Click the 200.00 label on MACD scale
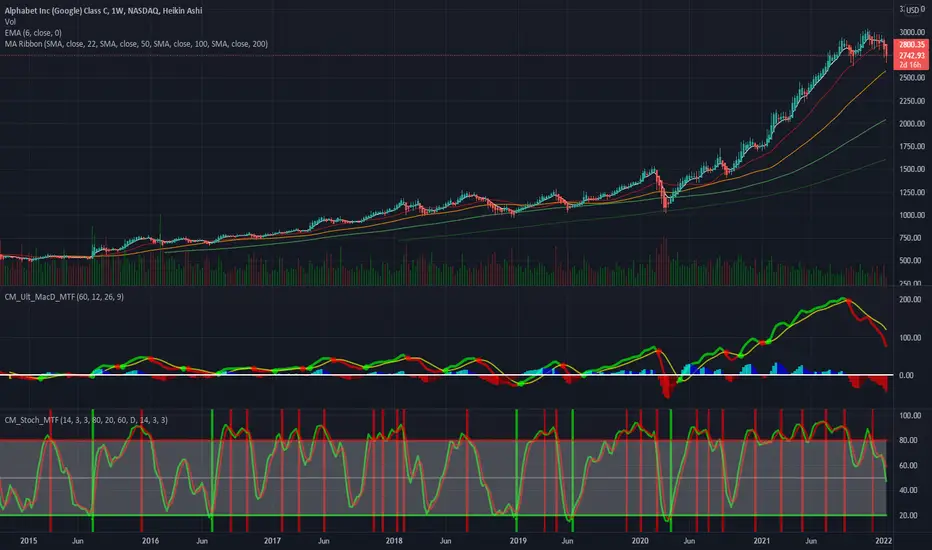Viewport: 932px width, 550px height. pos(911,300)
